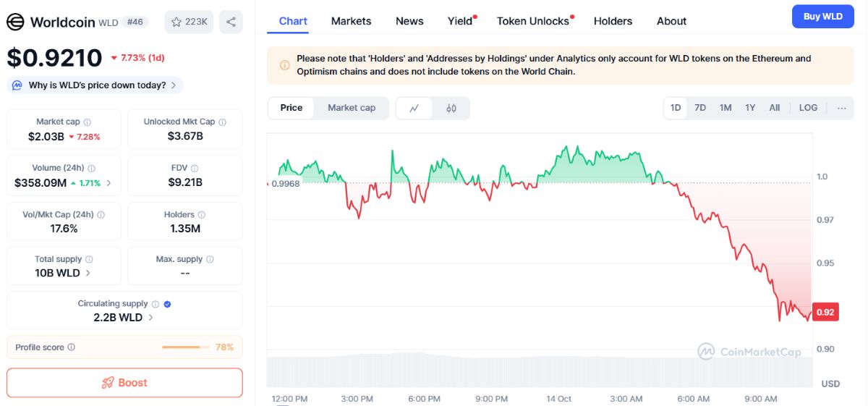Open the Token Unlocks tab

point(533,21)
